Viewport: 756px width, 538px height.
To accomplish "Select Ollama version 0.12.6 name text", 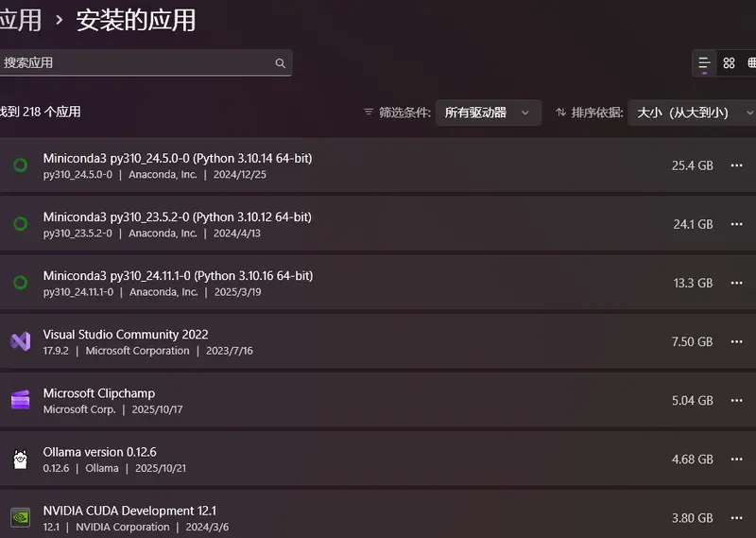I will [99, 452].
